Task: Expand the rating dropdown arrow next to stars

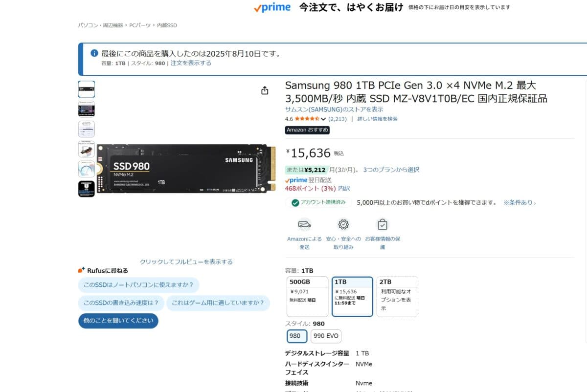Action: tap(323, 119)
